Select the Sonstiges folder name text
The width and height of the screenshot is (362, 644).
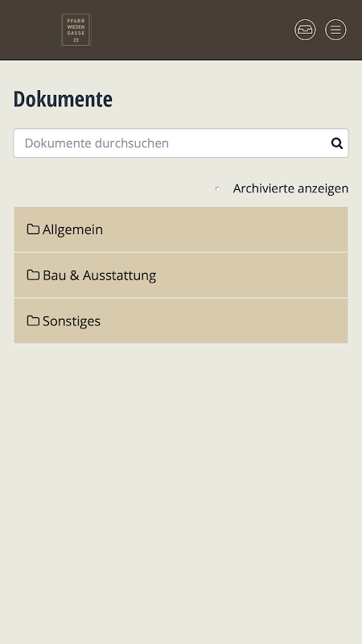click(72, 320)
